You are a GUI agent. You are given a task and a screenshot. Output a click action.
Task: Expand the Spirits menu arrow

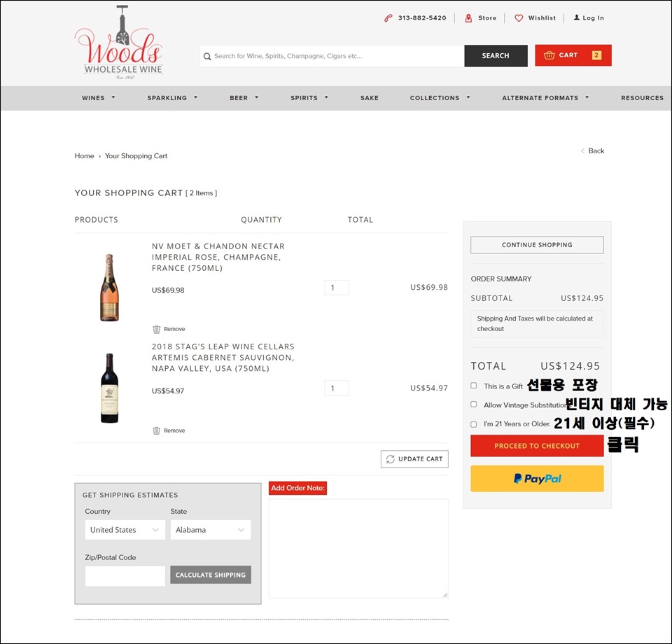(x=327, y=98)
